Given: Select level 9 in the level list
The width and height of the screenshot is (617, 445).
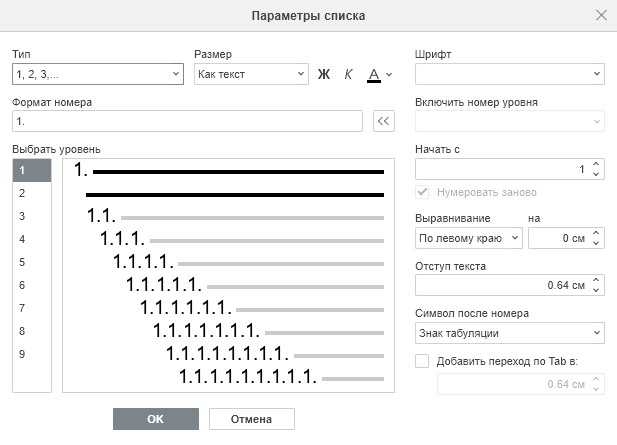Looking at the screenshot, I should click(x=32, y=354).
